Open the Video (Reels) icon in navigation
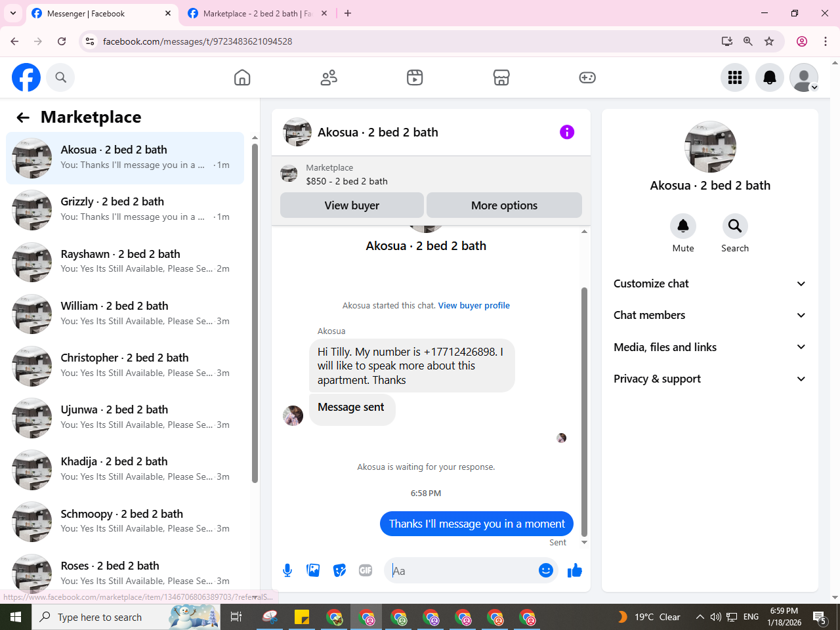This screenshot has width=840, height=630. point(415,77)
